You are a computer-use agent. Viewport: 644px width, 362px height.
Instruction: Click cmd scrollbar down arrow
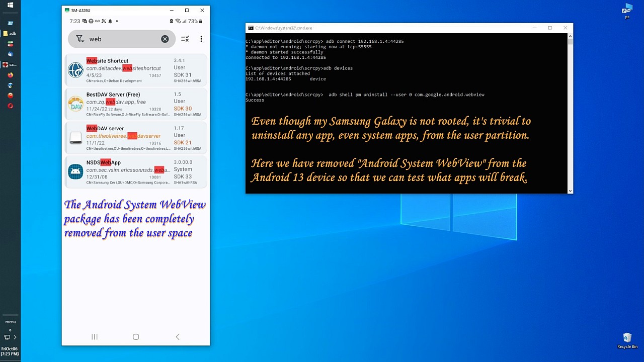pos(570,191)
